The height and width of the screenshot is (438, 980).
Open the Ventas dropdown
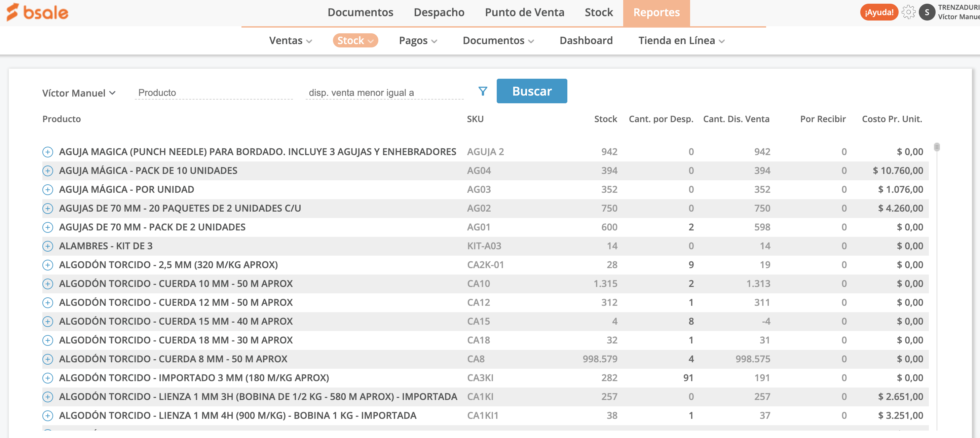click(290, 40)
